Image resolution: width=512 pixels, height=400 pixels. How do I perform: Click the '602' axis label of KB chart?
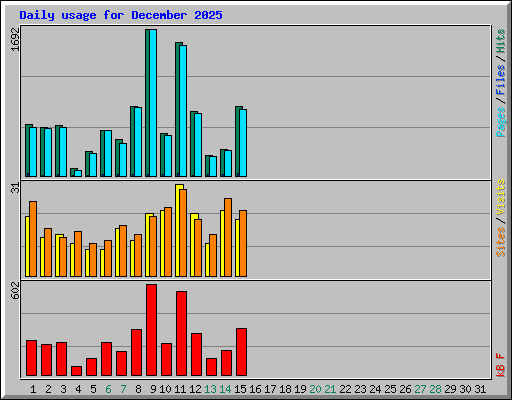(15, 290)
